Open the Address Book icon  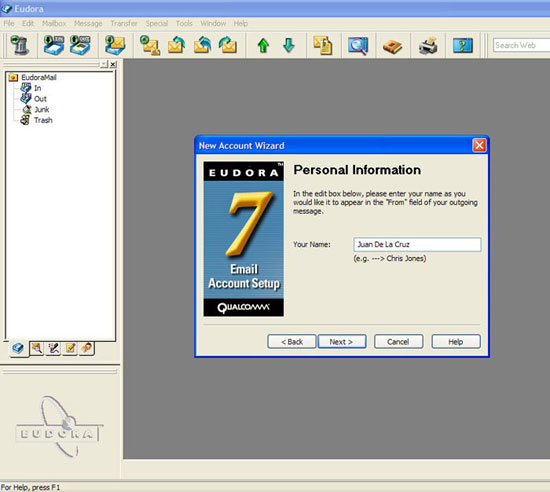393,46
